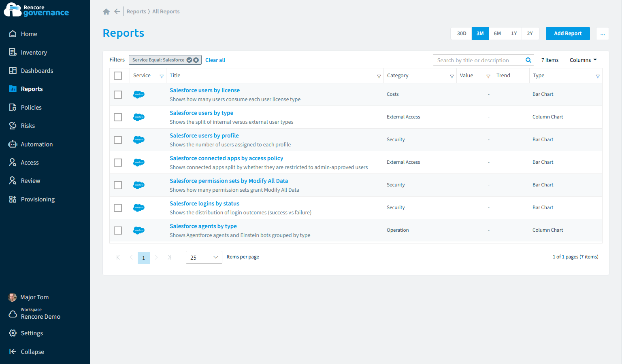Check the users by license row
This screenshot has width=622, height=364.
point(118,95)
